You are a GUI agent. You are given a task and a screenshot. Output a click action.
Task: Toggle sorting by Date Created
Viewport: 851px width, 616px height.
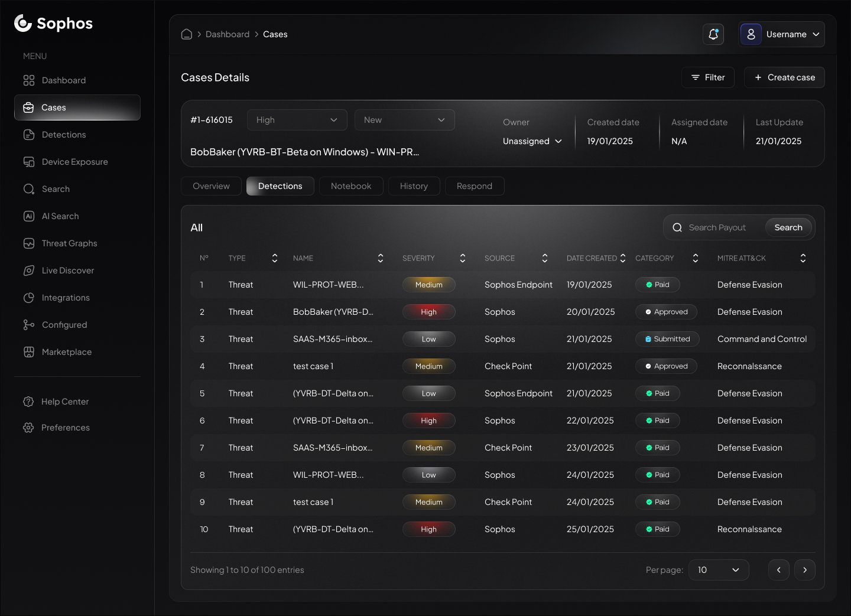tap(624, 258)
